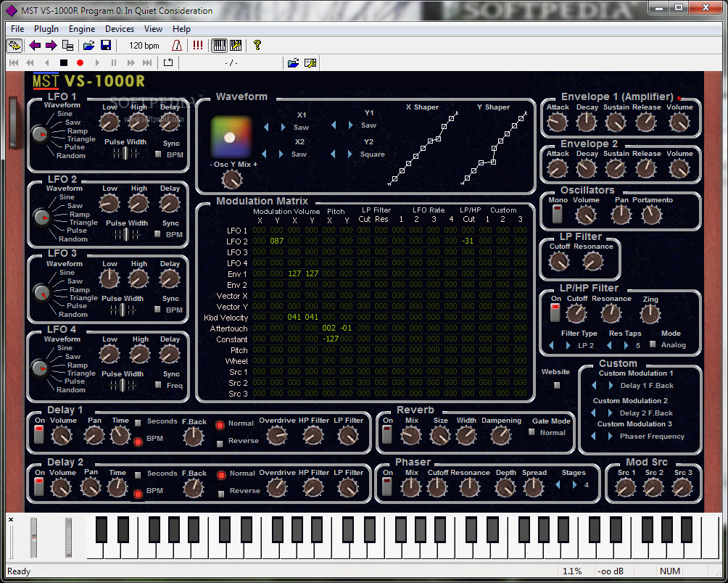Toggle the Phaser On switch

click(386, 487)
